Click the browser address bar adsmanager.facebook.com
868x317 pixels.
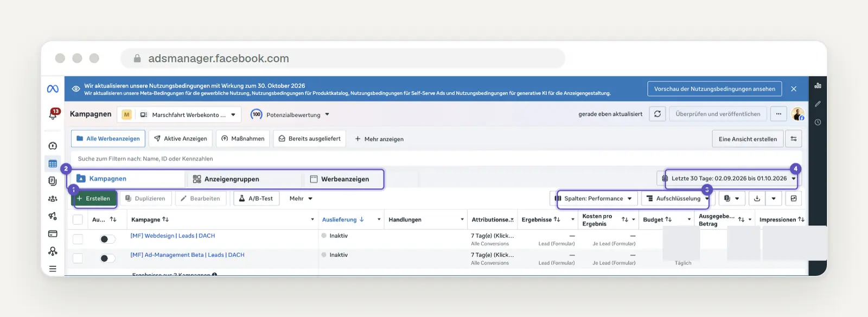(x=343, y=58)
